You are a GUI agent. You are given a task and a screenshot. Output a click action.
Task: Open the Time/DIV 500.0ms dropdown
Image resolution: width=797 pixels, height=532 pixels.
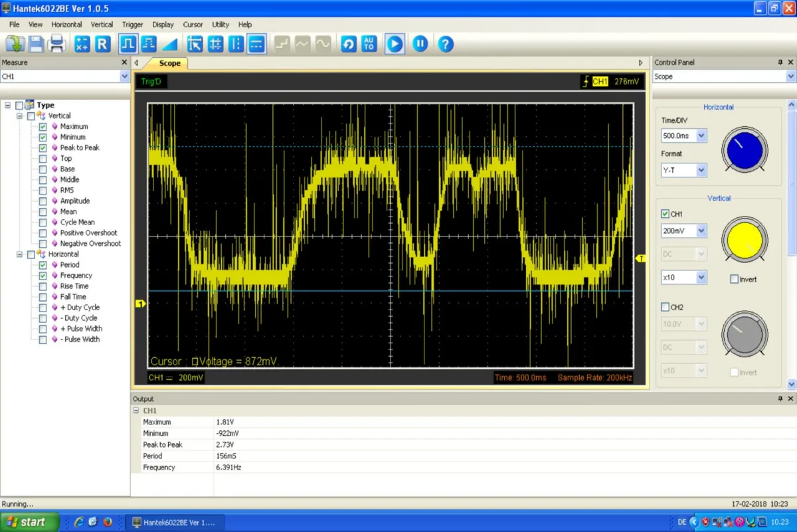(x=701, y=135)
